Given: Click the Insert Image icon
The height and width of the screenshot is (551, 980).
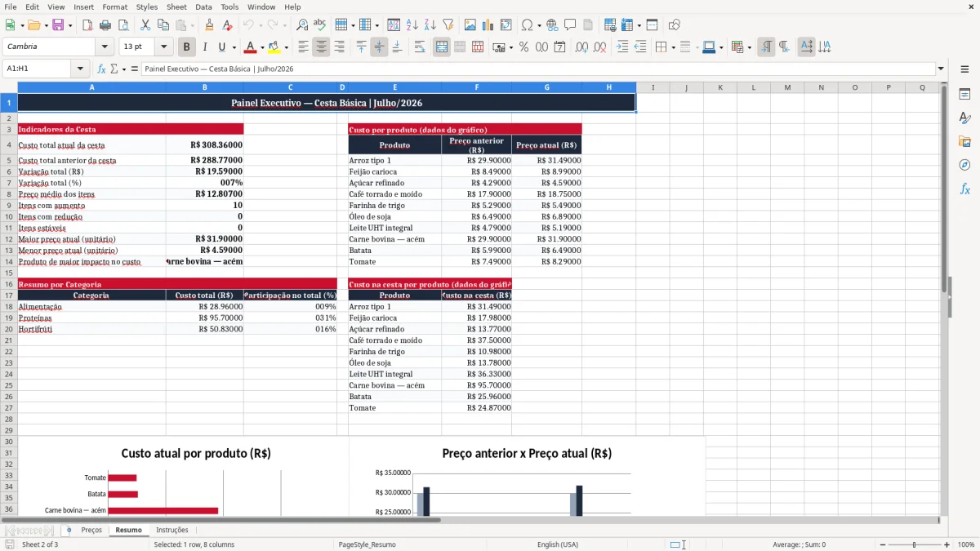Looking at the screenshot, I should tap(470, 25).
